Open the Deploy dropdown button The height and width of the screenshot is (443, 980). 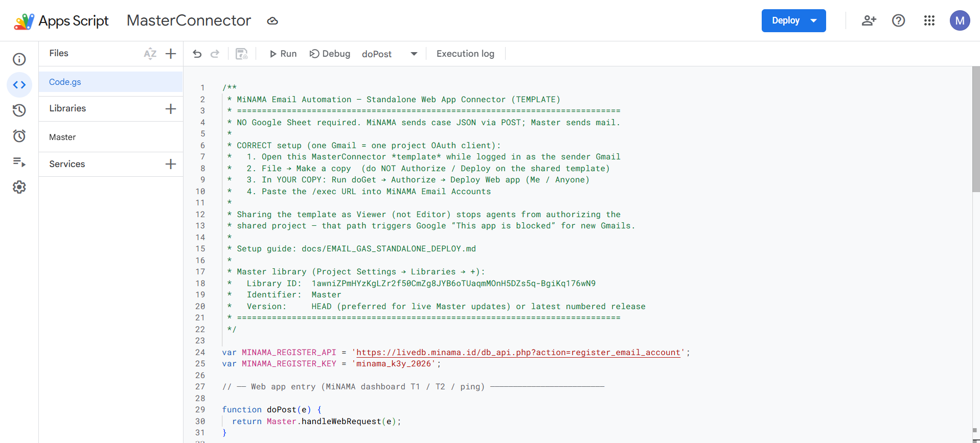793,20
